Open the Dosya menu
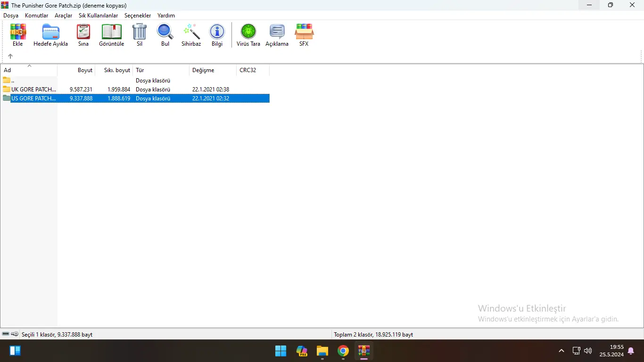644x362 pixels. coord(11,16)
